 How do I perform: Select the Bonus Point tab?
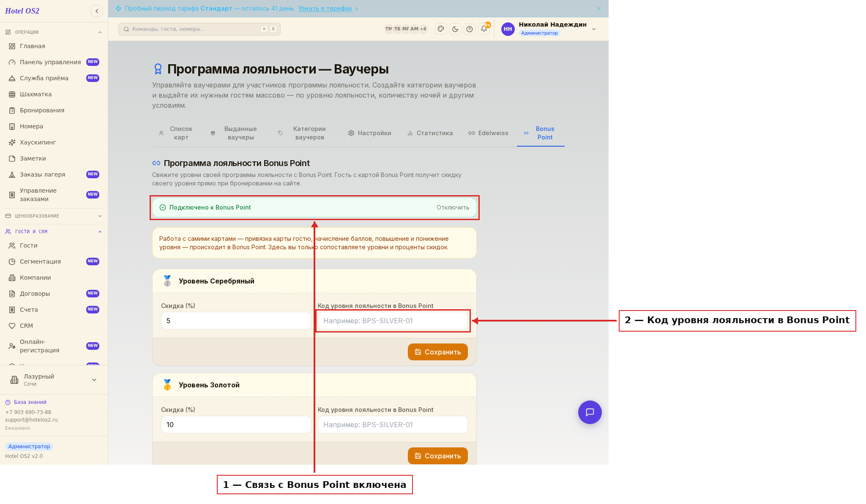[540, 133]
